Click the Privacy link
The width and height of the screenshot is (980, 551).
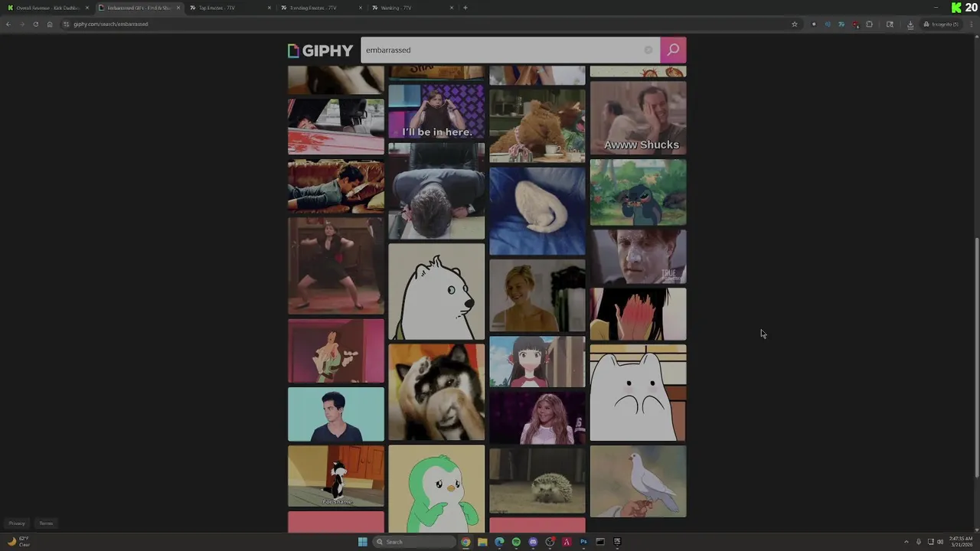(17, 523)
